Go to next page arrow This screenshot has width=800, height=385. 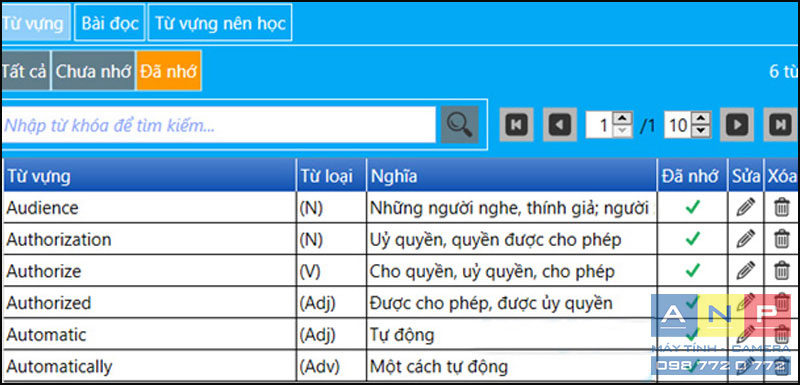click(x=737, y=124)
